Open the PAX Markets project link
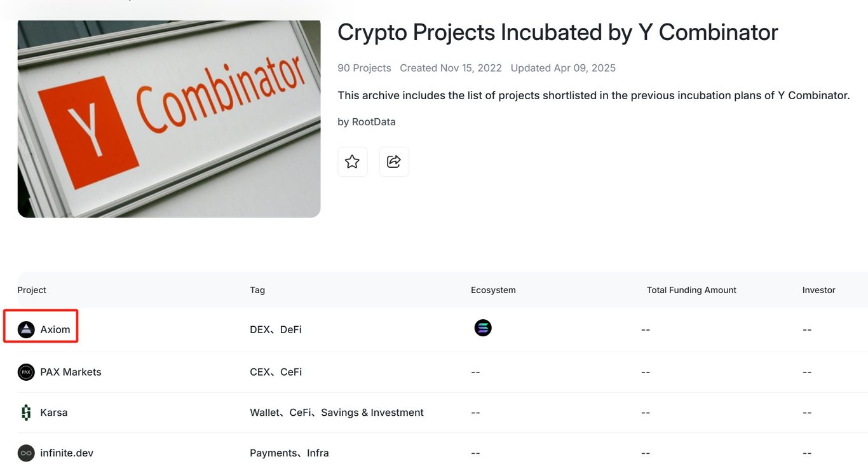The width and height of the screenshot is (868, 466). (x=71, y=372)
